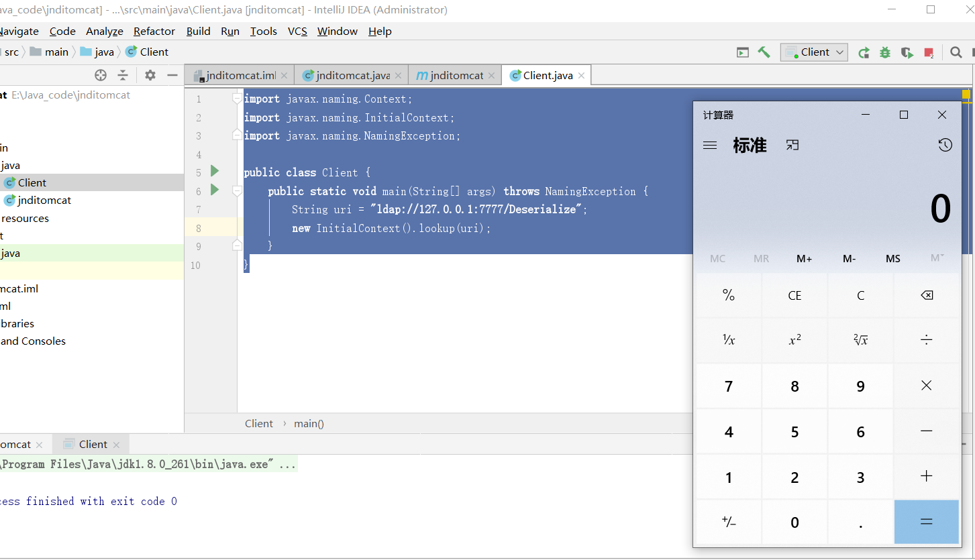Open the Navigate menu
Image resolution: width=975 pixels, height=560 pixels.
(x=18, y=32)
